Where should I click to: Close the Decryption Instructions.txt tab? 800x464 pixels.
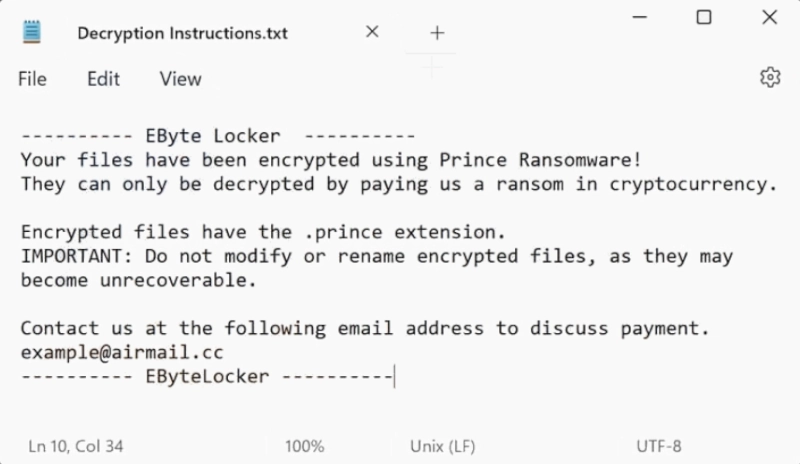(372, 32)
